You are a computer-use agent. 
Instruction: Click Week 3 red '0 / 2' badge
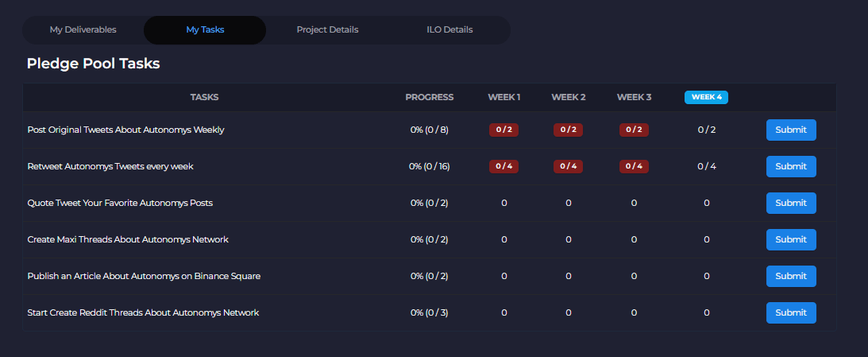pyautogui.click(x=634, y=130)
